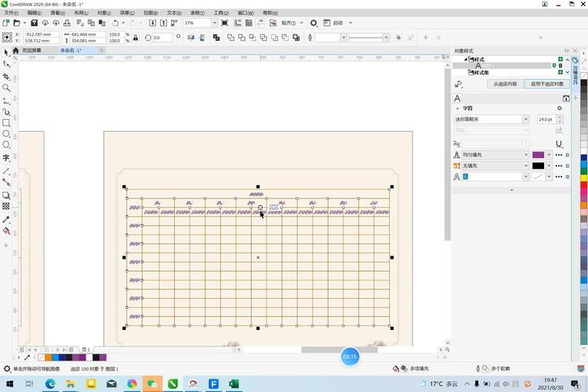Select the Crop tool
The width and height of the screenshot is (588, 392).
point(6,77)
